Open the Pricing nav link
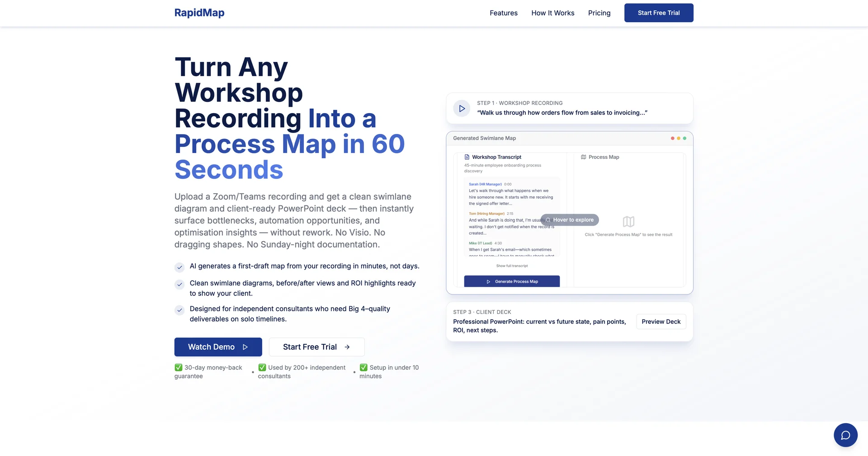The width and height of the screenshot is (868, 456). click(599, 13)
